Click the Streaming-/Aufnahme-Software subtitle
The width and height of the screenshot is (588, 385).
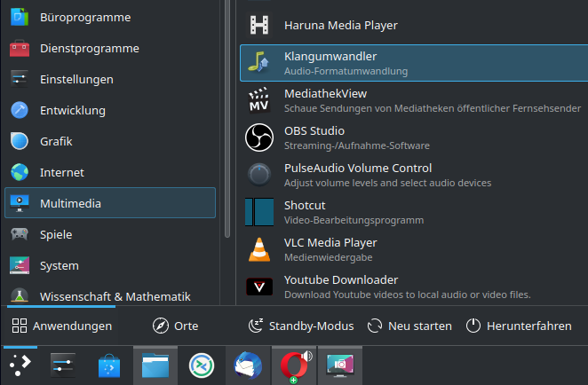(x=357, y=145)
